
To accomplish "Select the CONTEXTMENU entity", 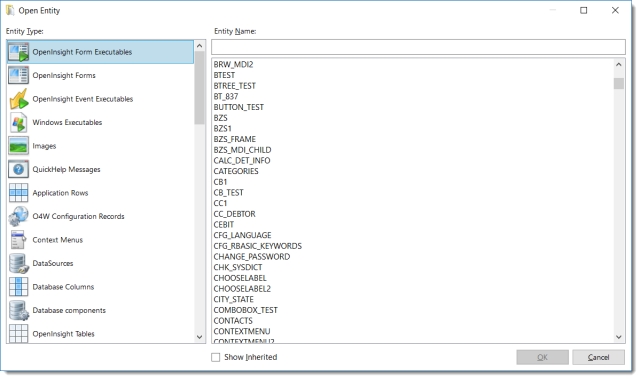I will pos(242,331).
